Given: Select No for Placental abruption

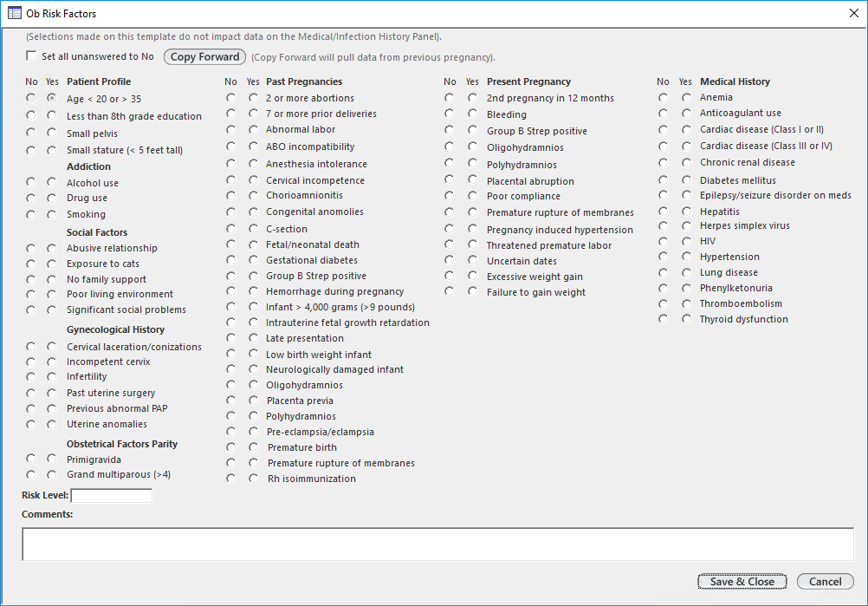Looking at the screenshot, I should pos(449,179).
